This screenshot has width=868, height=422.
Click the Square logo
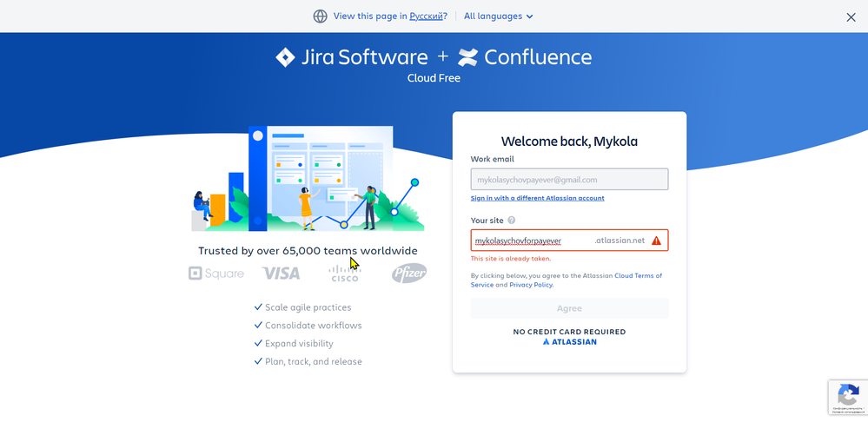pos(215,274)
